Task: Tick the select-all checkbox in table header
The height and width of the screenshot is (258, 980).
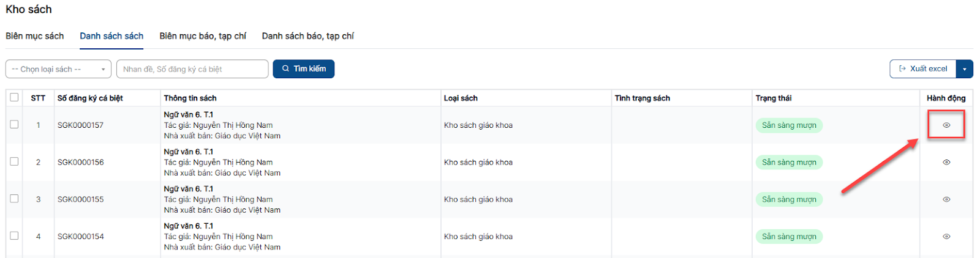Action: point(14,97)
